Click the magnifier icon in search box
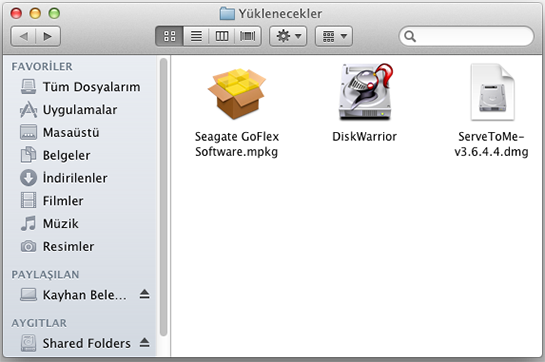Viewport: 545px width, 362px height. (410, 36)
